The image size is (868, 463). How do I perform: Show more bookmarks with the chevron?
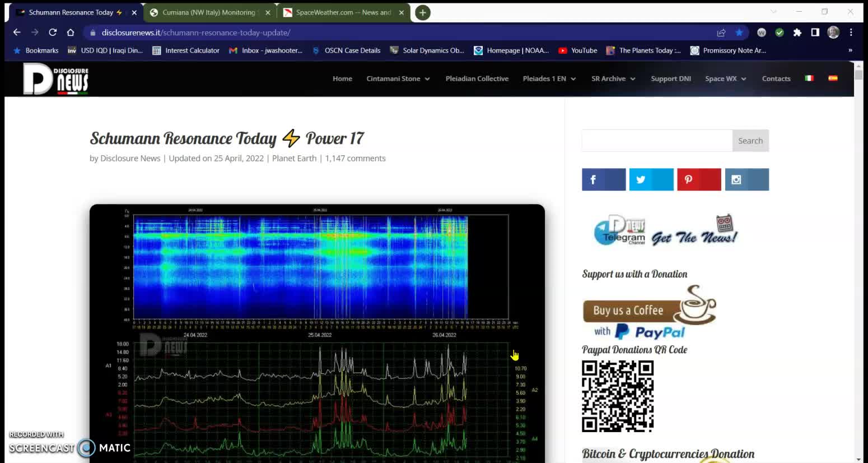point(850,50)
